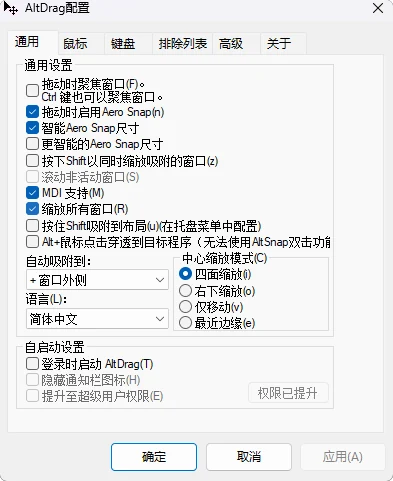Toggle 智能Aero Snap尺寸 checkbox

(x=32, y=128)
